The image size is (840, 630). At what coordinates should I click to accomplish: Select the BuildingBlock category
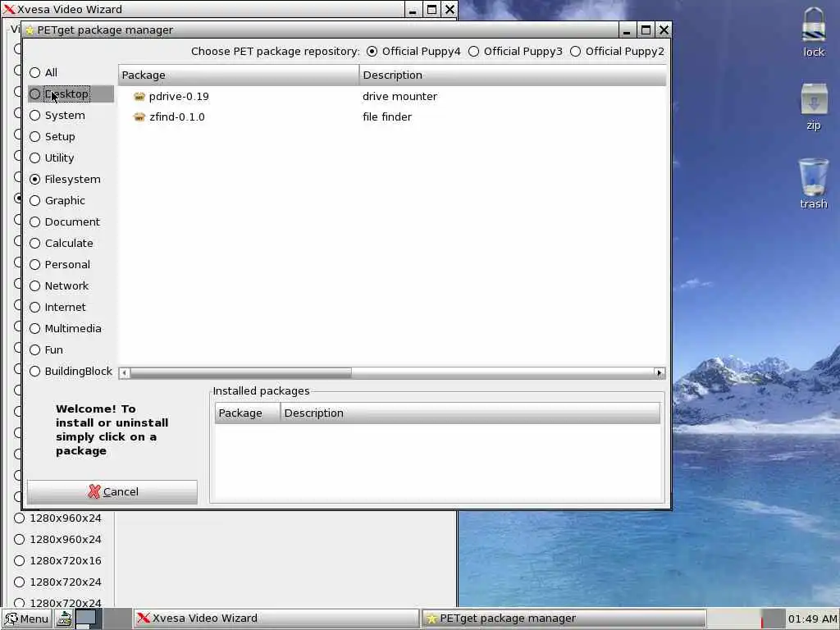point(71,372)
